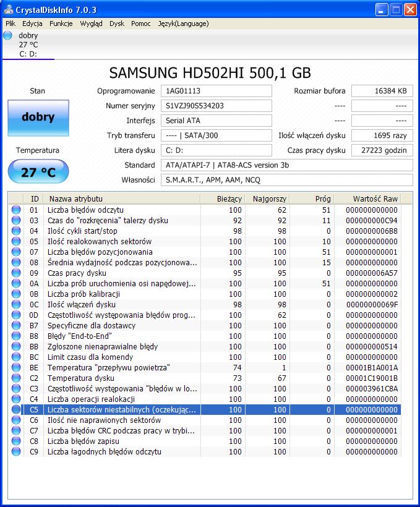Click the 'Wartość Raw' column header

pyautogui.click(x=367, y=198)
